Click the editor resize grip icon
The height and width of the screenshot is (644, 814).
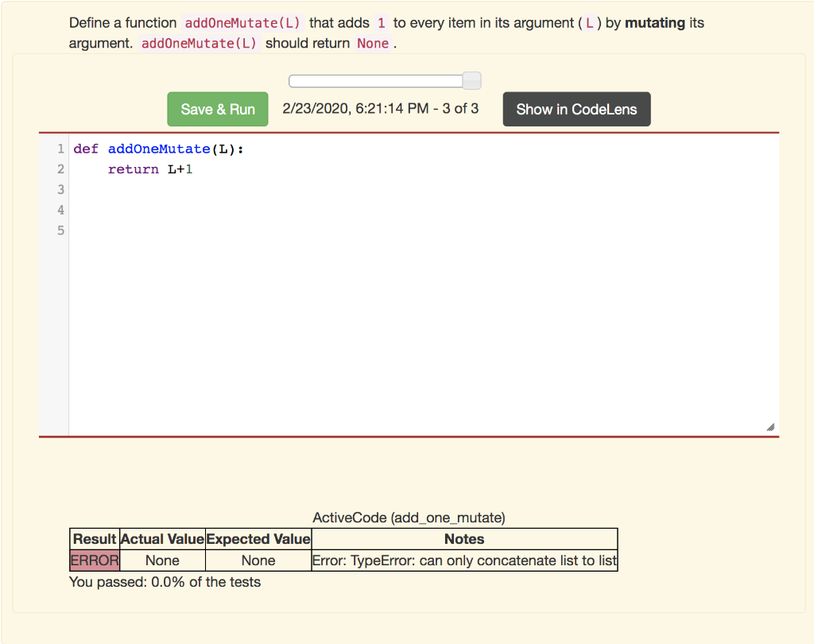(x=769, y=427)
